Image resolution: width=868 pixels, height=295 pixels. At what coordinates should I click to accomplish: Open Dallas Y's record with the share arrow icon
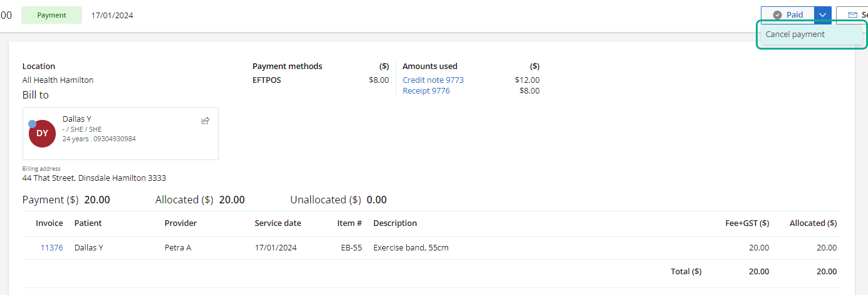click(206, 121)
